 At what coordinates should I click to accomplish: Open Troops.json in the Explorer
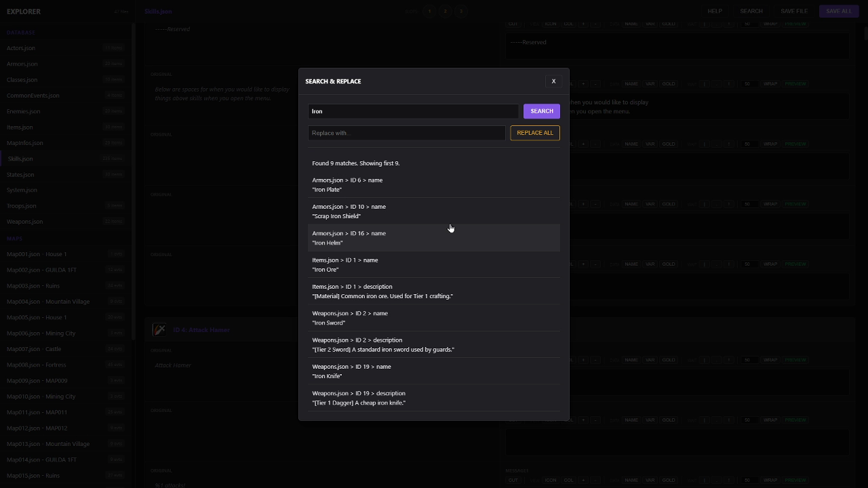pyautogui.click(x=65, y=206)
